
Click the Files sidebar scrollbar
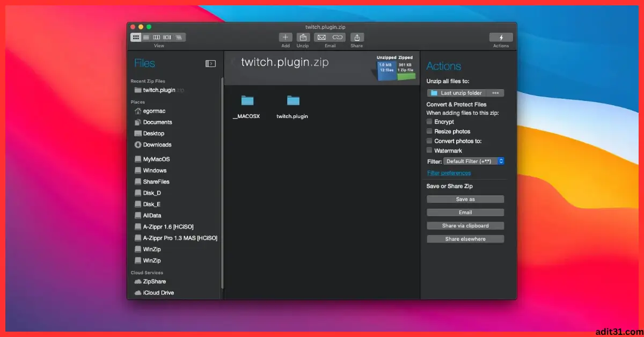222,182
